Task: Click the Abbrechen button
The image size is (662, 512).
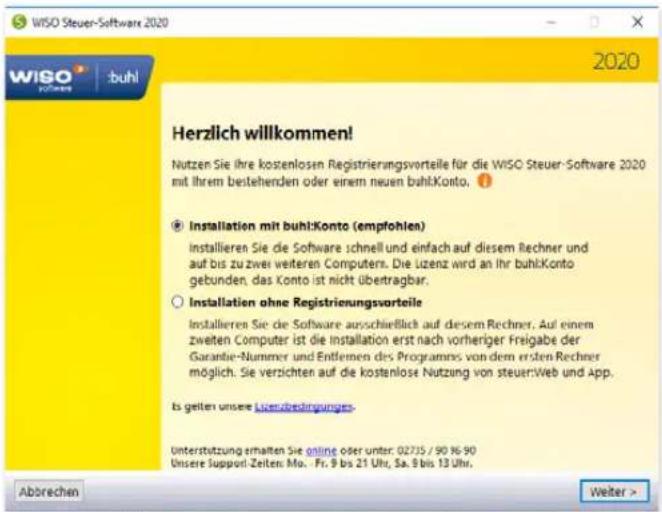Action: tap(49, 492)
